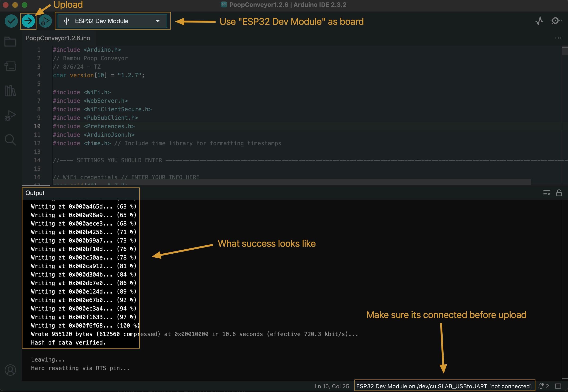Open the account profile icon
The width and height of the screenshot is (568, 392).
pyautogui.click(x=10, y=370)
